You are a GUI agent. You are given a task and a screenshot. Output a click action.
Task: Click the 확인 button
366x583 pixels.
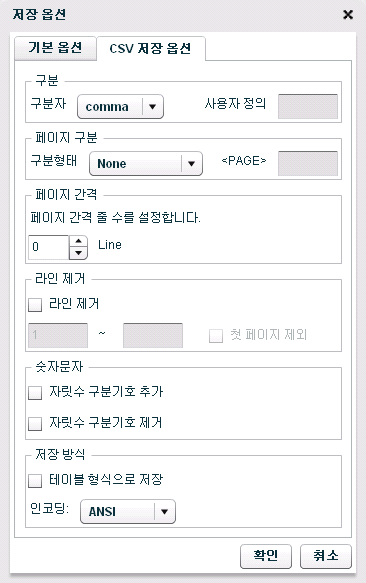pyautogui.click(x=266, y=556)
